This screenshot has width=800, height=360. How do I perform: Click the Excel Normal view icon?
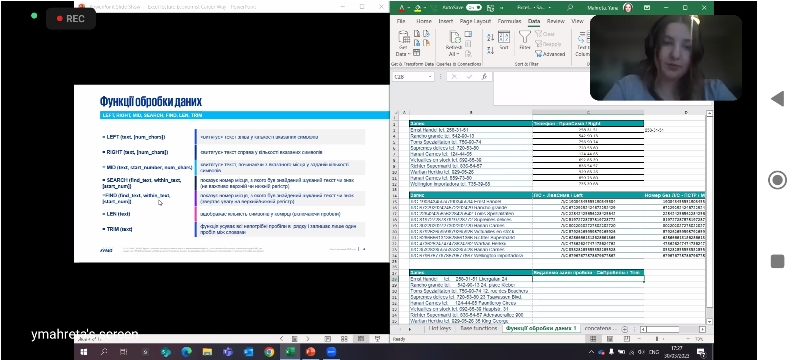[593, 339]
